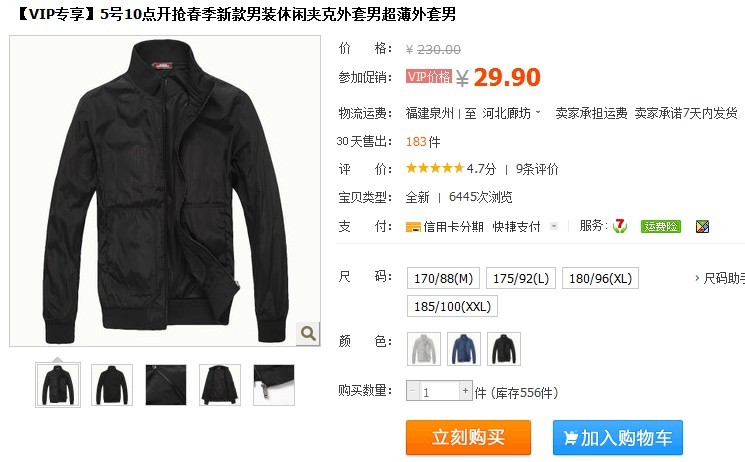Click the 7-day return service icon
Screen dimensions: 745x462
coord(620,226)
